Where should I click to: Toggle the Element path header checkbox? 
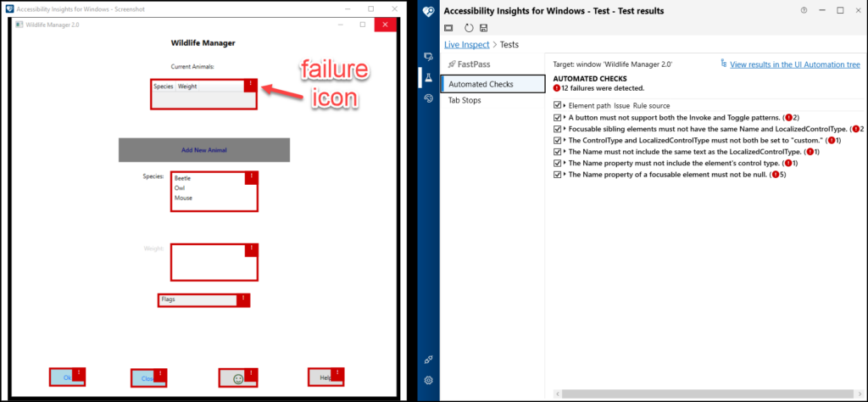click(x=558, y=105)
